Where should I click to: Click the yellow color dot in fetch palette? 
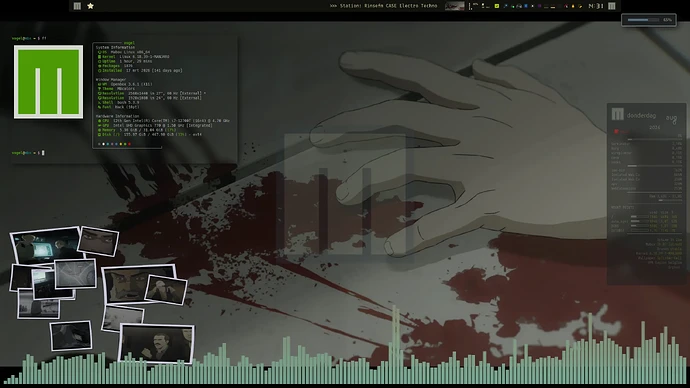click(x=121, y=144)
